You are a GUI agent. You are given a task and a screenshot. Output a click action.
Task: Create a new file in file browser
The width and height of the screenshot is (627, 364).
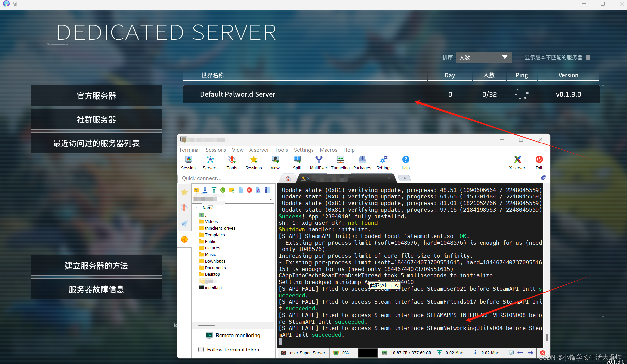click(241, 190)
